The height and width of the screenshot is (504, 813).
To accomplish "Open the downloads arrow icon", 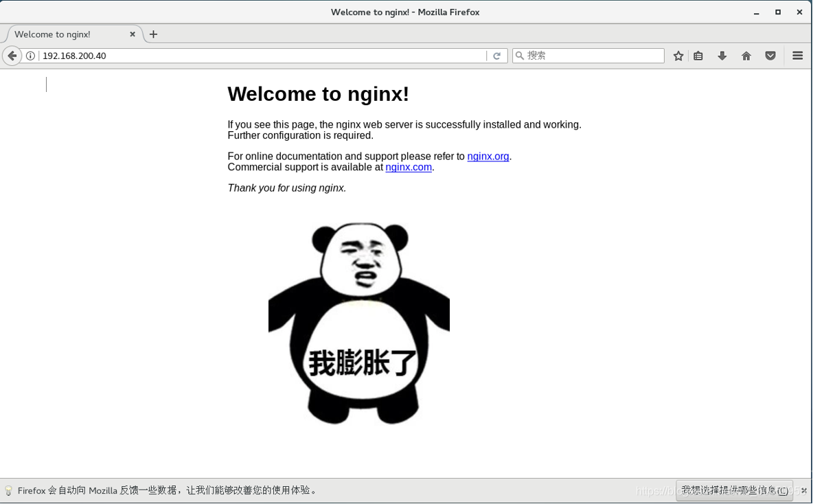I will pos(722,56).
